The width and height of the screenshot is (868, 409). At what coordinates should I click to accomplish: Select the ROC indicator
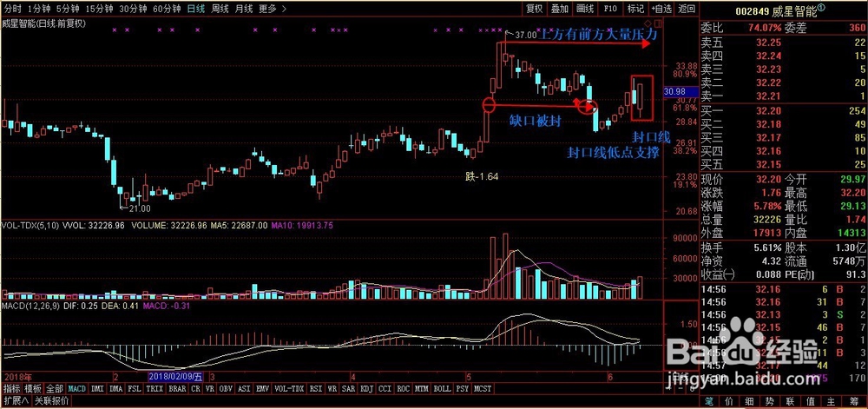(404, 388)
